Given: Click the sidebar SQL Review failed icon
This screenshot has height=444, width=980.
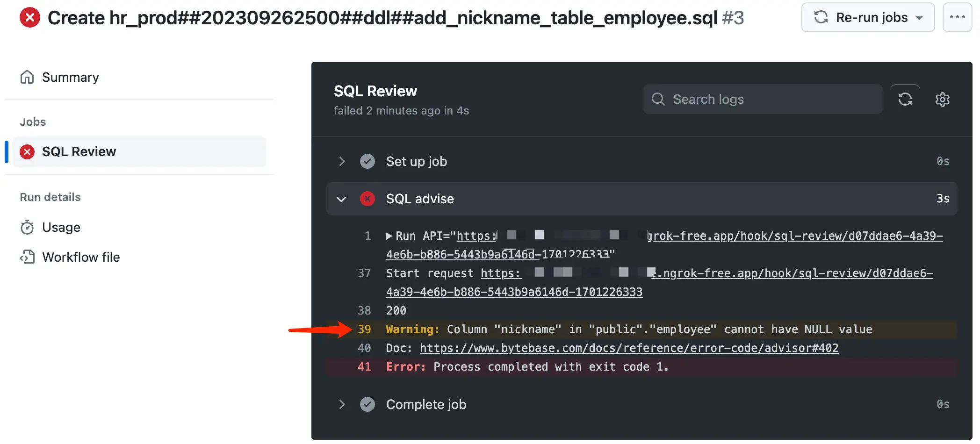Looking at the screenshot, I should coord(27,152).
